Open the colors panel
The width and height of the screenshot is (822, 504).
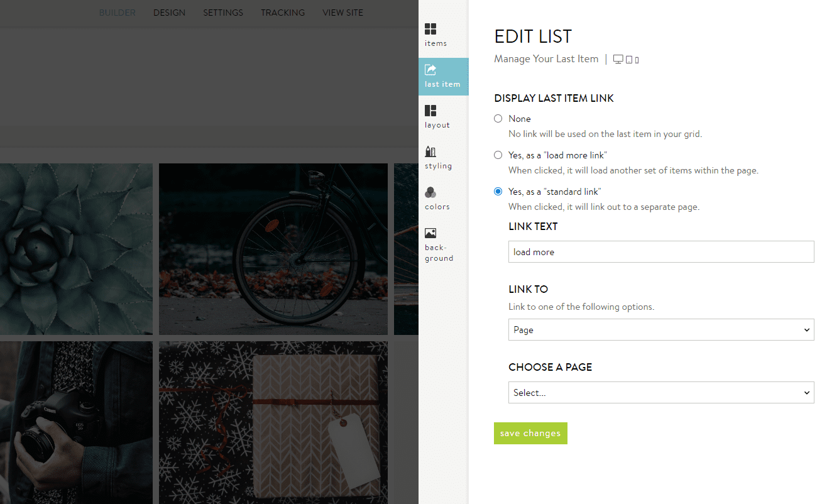tap(437, 199)
